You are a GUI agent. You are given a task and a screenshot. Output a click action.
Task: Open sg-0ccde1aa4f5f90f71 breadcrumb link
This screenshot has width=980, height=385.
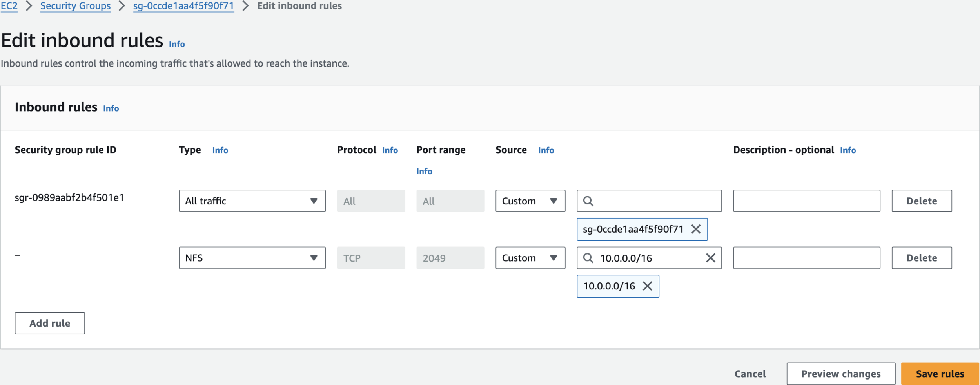[183, 6]
